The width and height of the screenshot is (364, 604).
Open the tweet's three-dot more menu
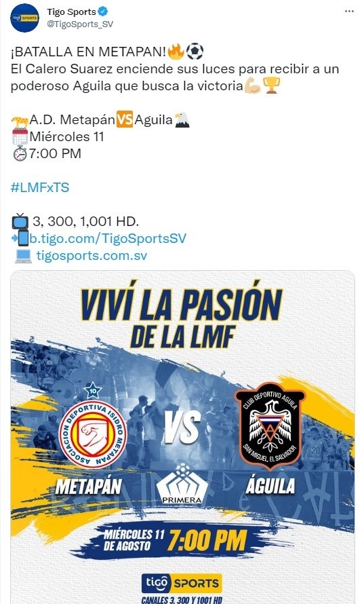[349, 11]
